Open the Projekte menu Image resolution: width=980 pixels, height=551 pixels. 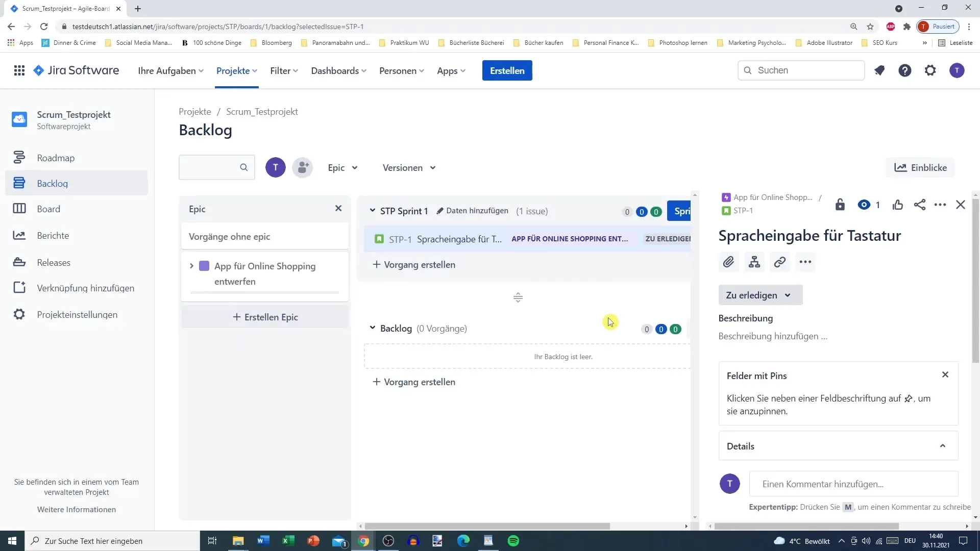[237, 70]
